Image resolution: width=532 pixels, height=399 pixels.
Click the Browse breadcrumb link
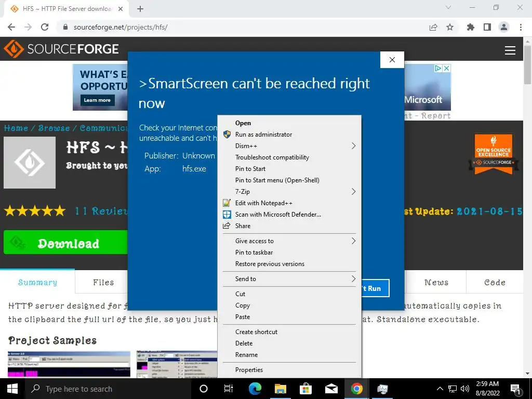click(x=54, y=128)
